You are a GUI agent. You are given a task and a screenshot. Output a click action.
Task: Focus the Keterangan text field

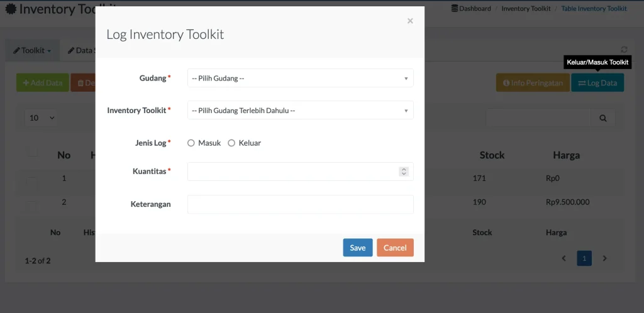click(x=300, y=204)
